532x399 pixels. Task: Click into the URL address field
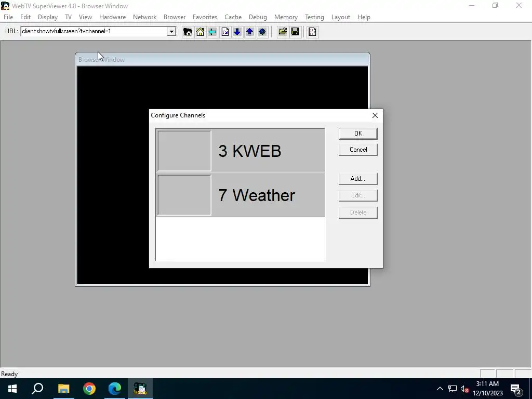[95, 32]
